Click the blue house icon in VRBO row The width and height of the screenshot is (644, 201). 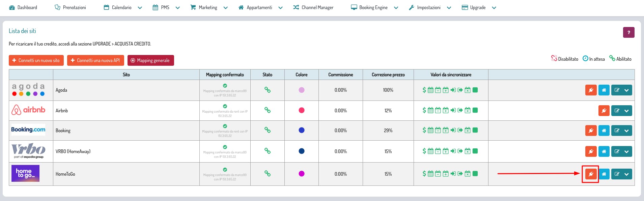point(604,151)
